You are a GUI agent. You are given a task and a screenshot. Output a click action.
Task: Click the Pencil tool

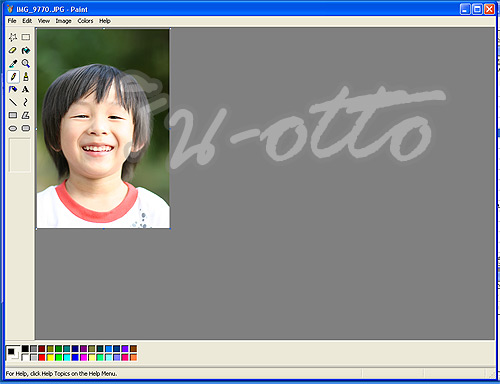coord(13,77)
